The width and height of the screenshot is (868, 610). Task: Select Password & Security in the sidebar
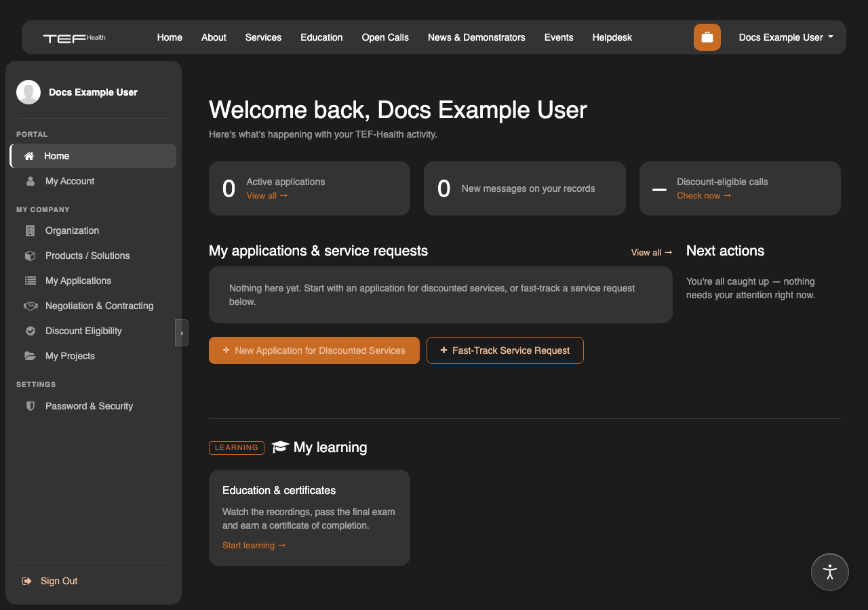[x=93, y=406]
